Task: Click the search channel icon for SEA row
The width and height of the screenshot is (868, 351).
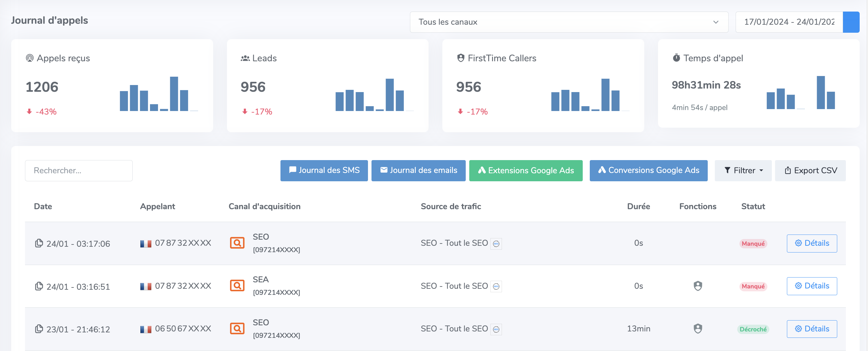Action: 237,286
